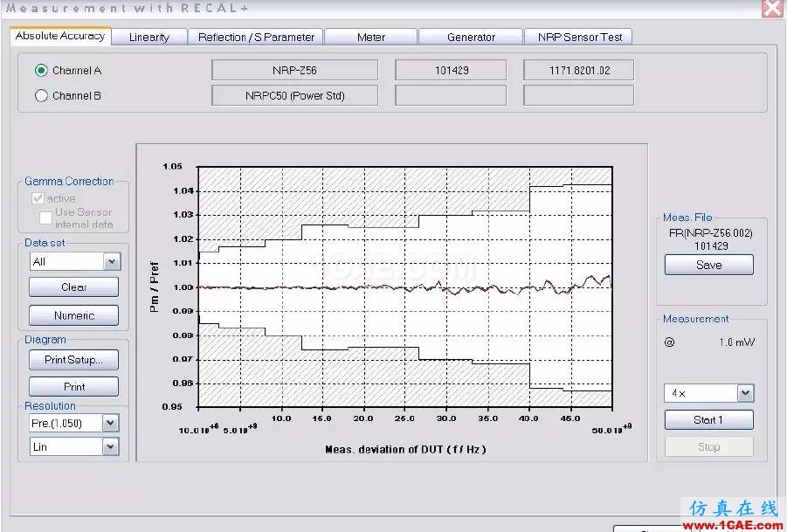Open the Linearity tab
This screenshot has height=532, width=787.
click(x=149, y=38)
